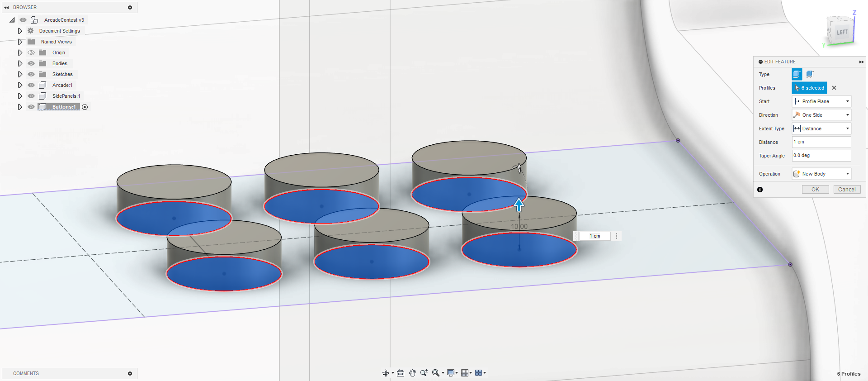This screenshot has width=868, height=381.
Task: Toggle visibility of ArcadeContest v3 root
Action: (x=23, y=20)
